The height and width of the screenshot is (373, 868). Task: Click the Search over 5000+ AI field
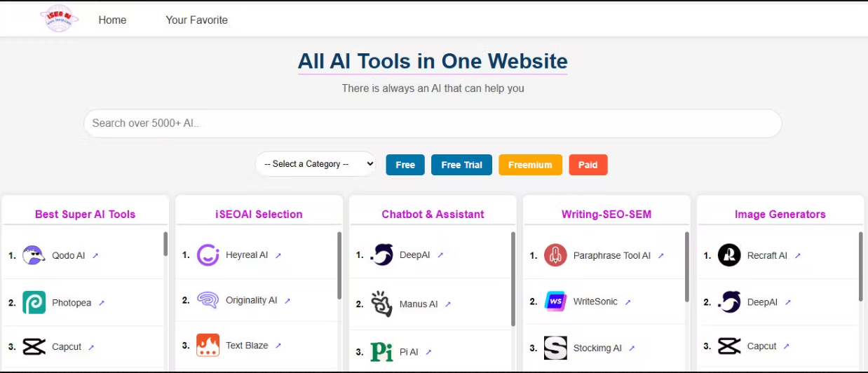(433, 123)
